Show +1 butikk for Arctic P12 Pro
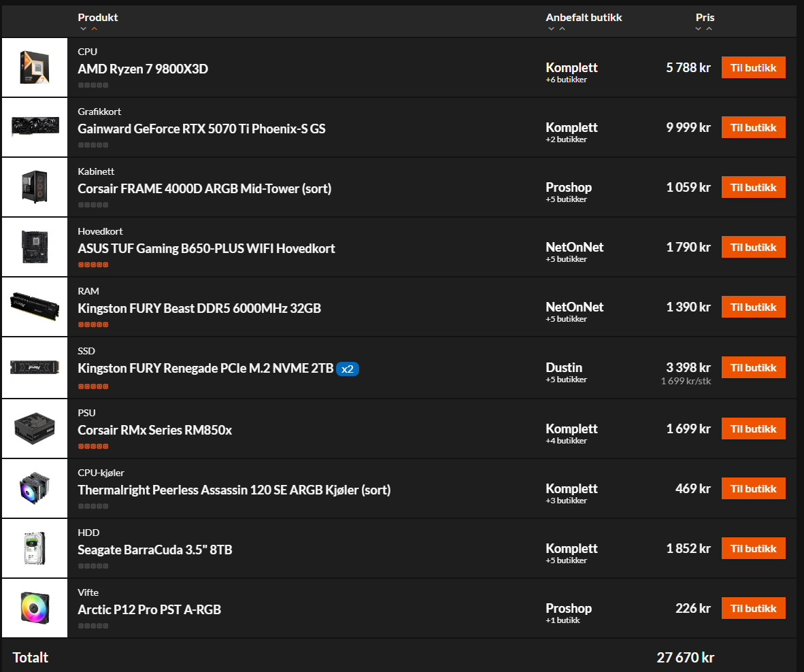 tap(563, 620)
